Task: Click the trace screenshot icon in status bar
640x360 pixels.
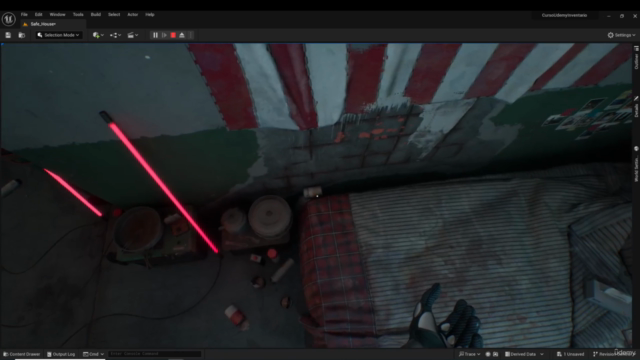Action: [496, 354]
